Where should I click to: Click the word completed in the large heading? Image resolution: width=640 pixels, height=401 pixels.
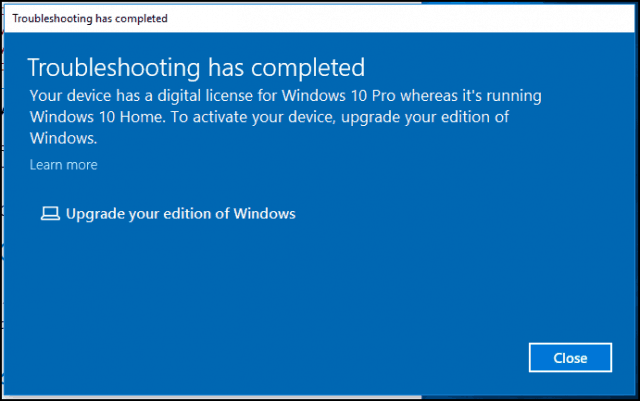(x=308, y=68)
